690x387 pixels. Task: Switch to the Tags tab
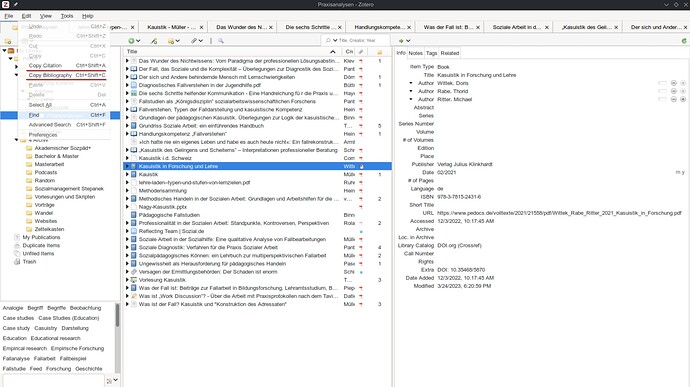coord(431,53)
